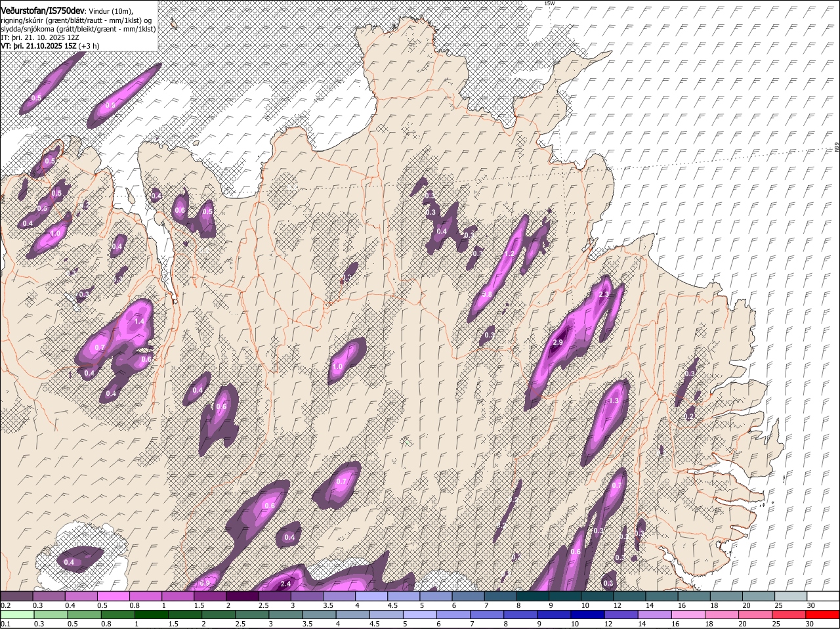
Task: Select upper legend swatch between 0.5 and 0.8
Action: coord(113,596)
